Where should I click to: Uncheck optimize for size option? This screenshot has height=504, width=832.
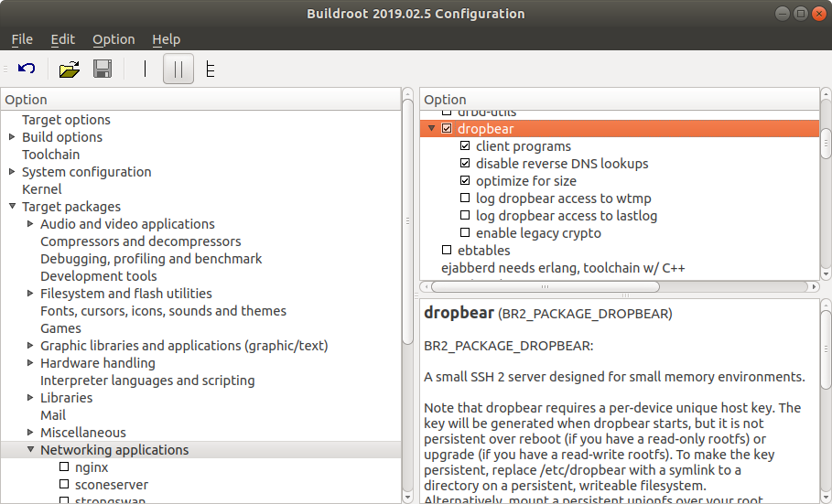465,180
